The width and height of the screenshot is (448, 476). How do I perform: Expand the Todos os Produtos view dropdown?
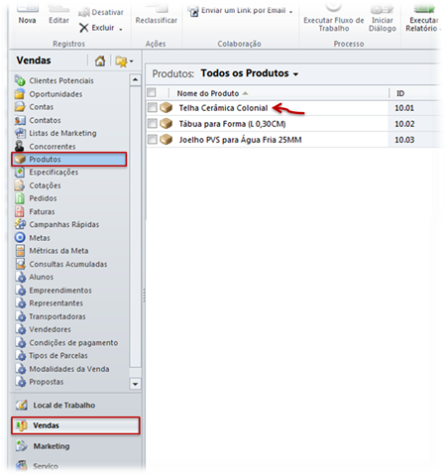(x=295, y=74)
